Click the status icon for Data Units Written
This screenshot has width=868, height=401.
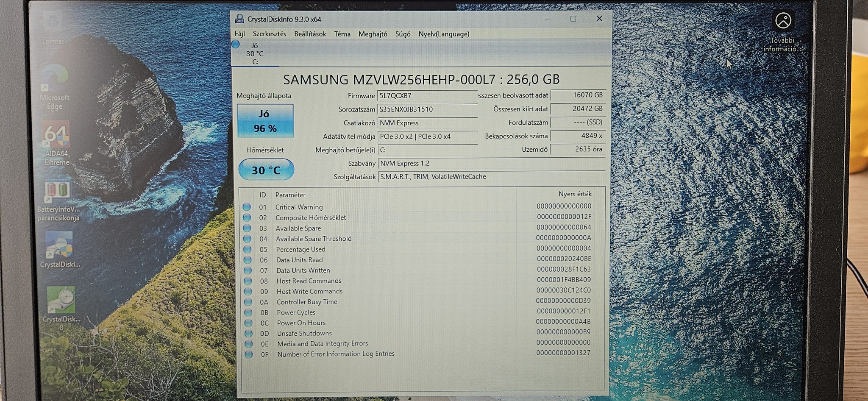tap(248, 270)
